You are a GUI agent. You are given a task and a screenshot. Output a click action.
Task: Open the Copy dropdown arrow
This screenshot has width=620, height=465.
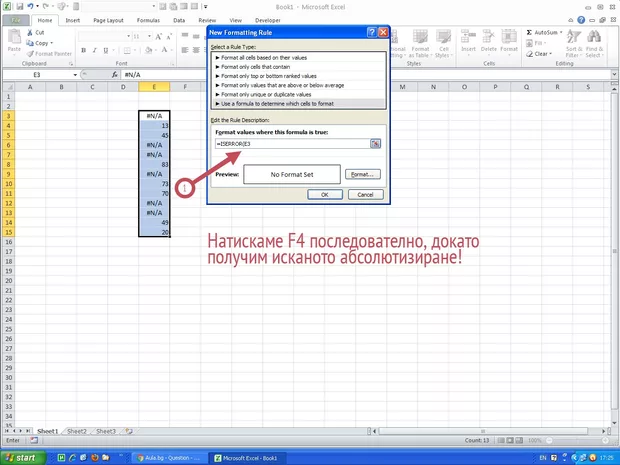pyautogui.click(x=51, y=43)
